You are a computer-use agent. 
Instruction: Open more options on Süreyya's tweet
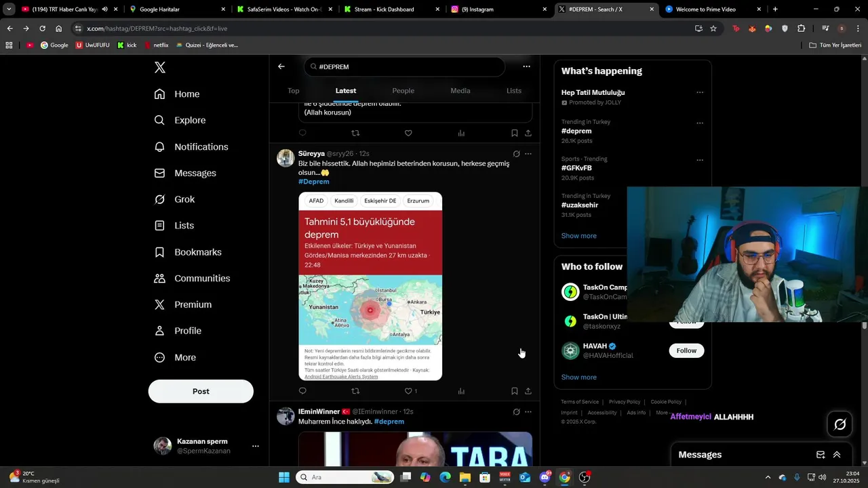coord(528,154)
